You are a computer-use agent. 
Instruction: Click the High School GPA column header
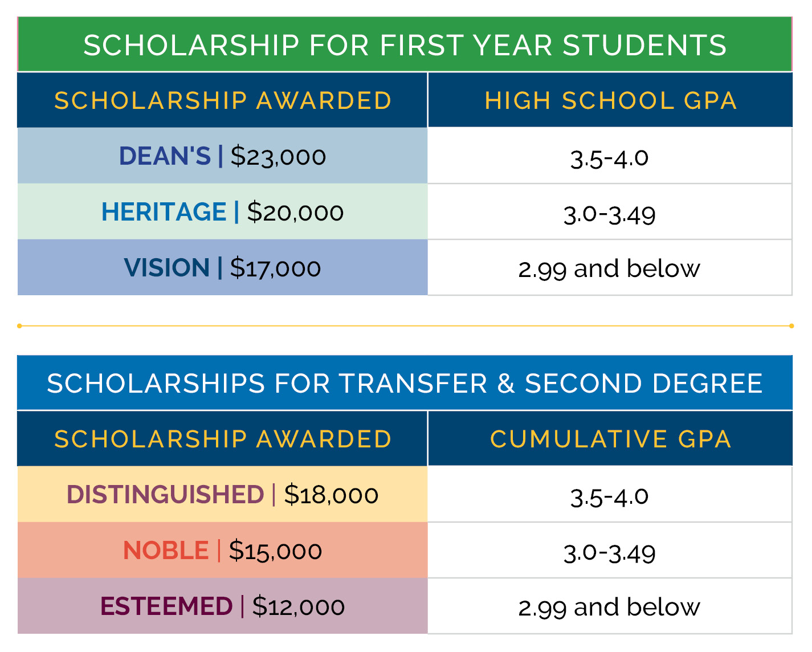(610, 100)
